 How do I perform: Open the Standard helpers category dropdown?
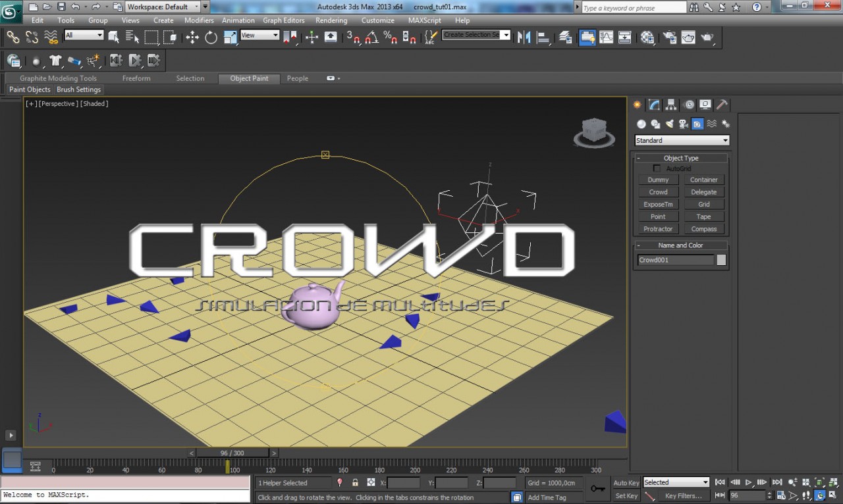point(682,140)
